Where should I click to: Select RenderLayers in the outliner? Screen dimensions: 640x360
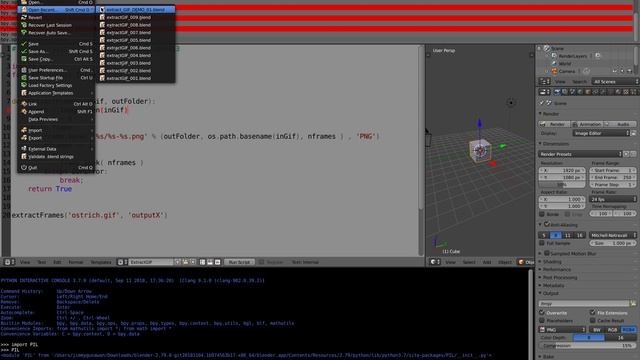click(573, 56)
